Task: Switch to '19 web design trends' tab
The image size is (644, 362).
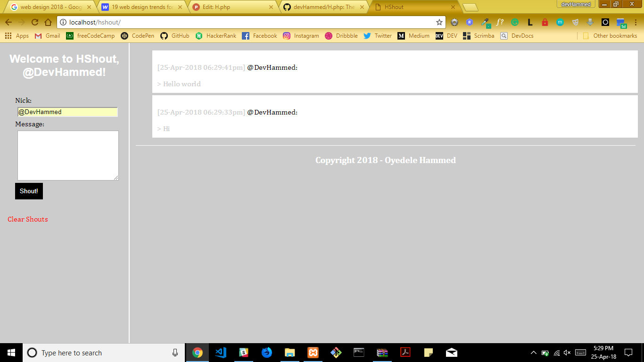Action: [x=142, y=7]
